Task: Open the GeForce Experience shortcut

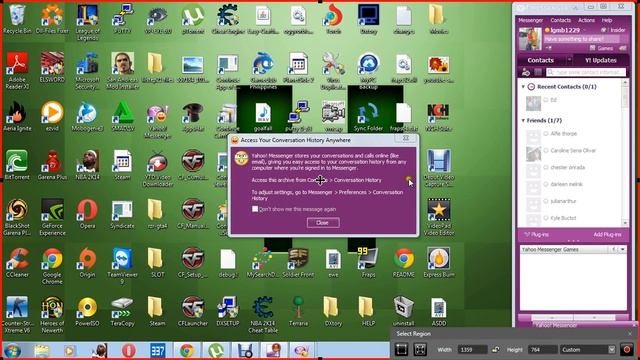Action: point(52,217)
